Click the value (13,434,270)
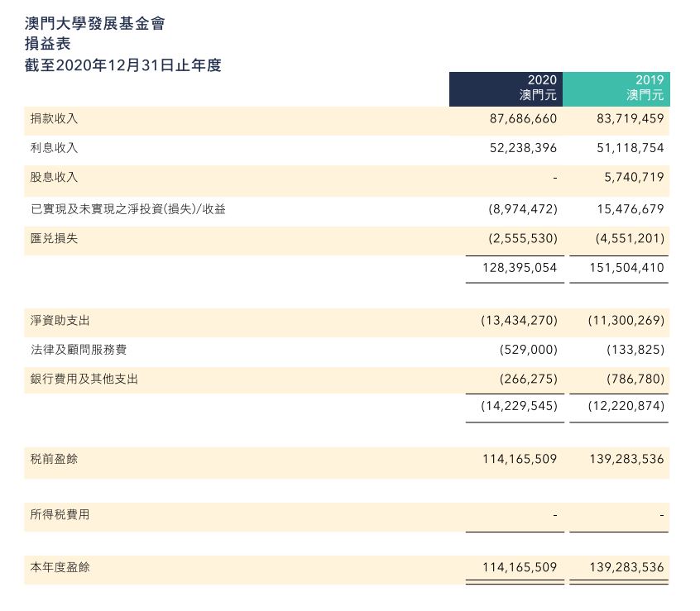 [519, 321]
